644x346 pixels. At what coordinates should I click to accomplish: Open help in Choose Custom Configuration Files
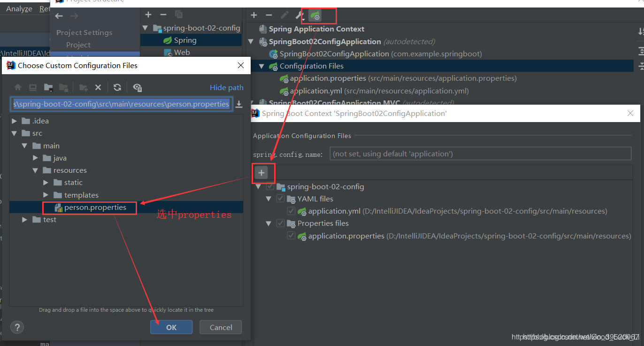tap(17, 327)
